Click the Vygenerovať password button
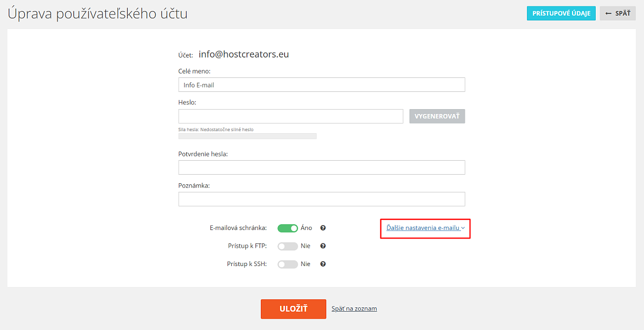 (437, 117)
